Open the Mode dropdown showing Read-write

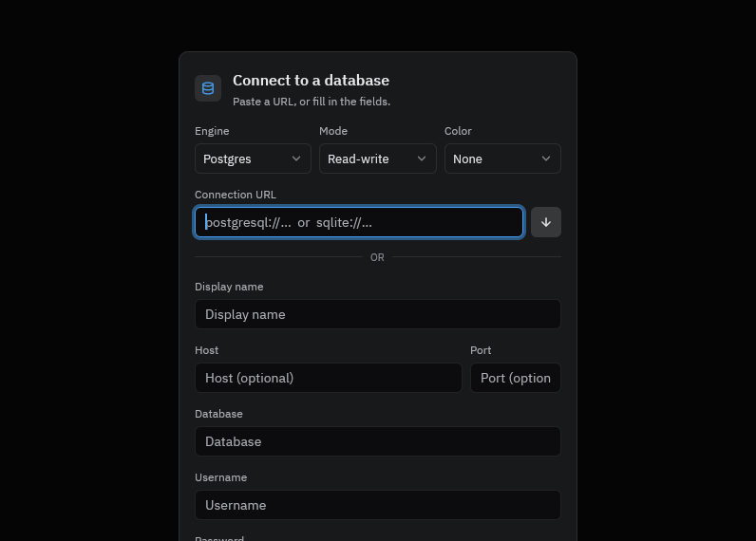[377, 159]
